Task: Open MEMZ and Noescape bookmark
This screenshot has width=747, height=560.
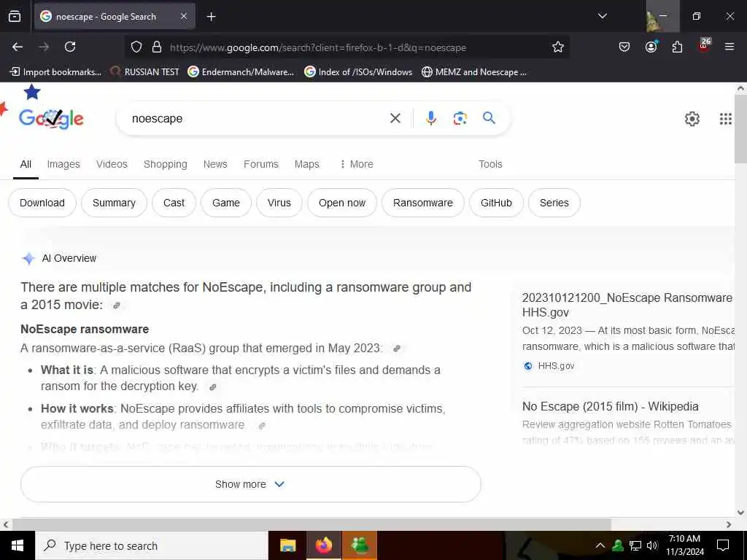Action: click(x=474, y=72)
